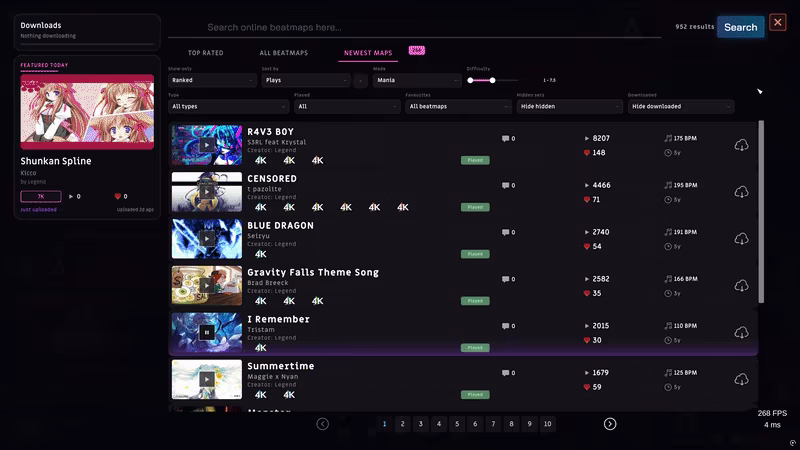This screenshot has height=450, width=800.
Task: Go to results page 7
Action: (x=493, y=424)
